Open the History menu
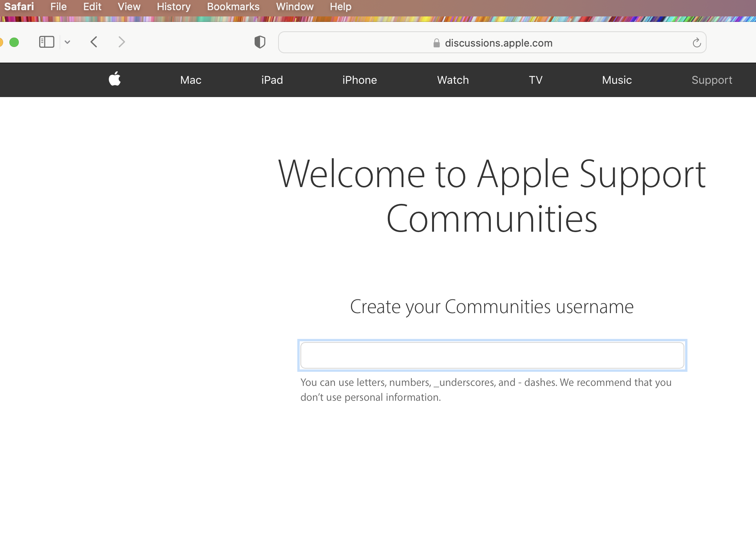The height and width of the screenshot is (544, 756). click(174, 7)
